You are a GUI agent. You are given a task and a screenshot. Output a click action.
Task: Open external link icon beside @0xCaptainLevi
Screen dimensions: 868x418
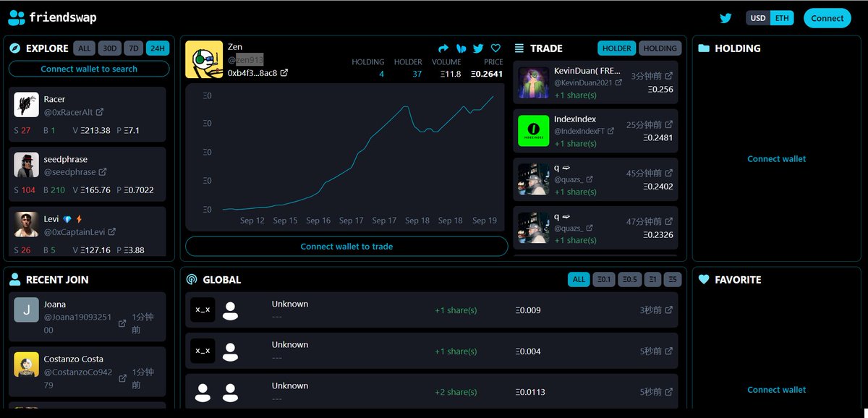click(x=112, y=232)
